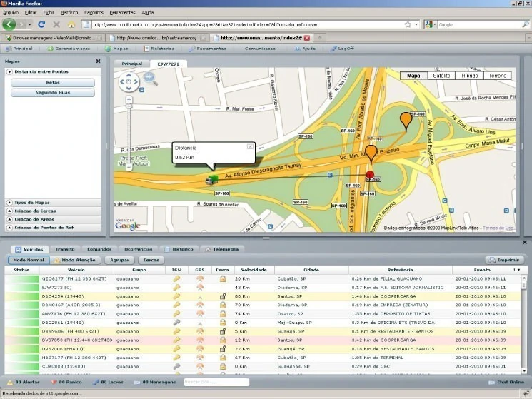Image resolution: width=532 pixels, height=399 pixels.
Task: Click the GPS signal icon for EJW7272
Action: tap(200, 288)
